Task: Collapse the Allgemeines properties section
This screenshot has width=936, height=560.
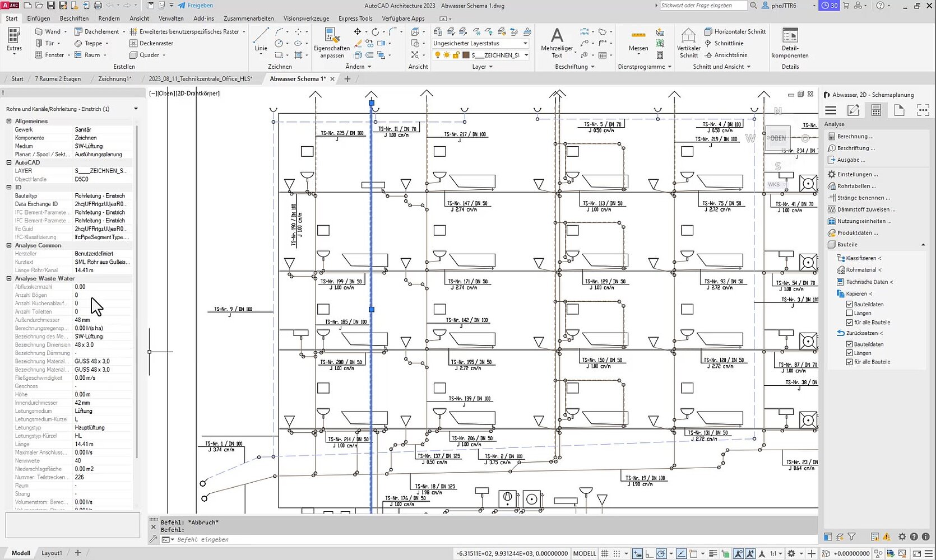Action: [9, 121]
